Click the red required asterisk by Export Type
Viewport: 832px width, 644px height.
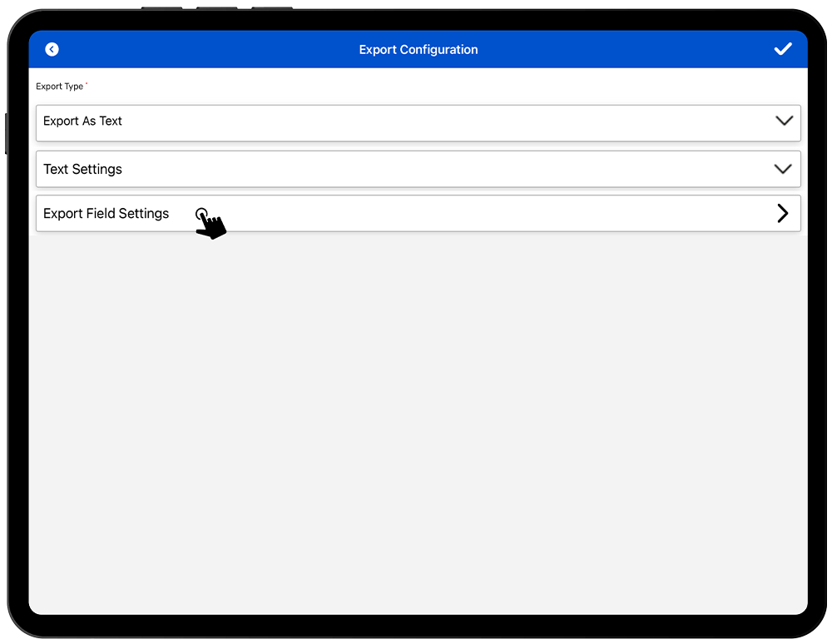point(87,84)
